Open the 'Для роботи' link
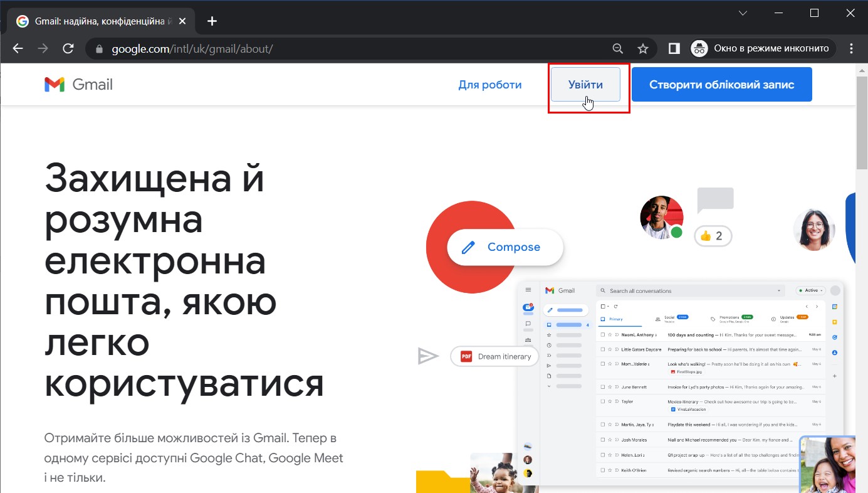868x493 pixels. [490, 85]
